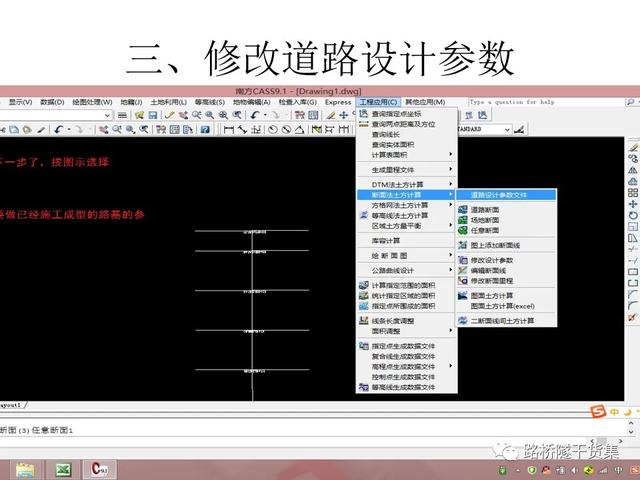Expand the 方格网法土方计算 submenu

[451, 204]
